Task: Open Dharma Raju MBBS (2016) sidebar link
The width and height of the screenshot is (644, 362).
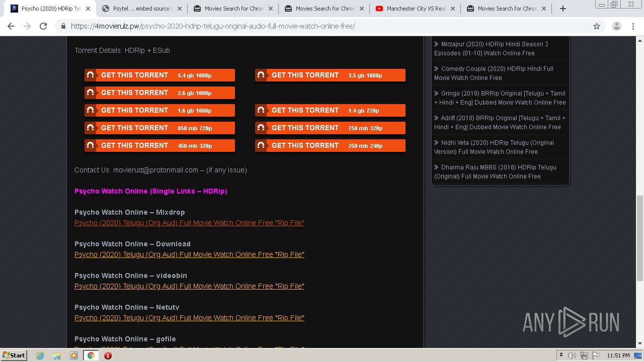Action: 495,172
